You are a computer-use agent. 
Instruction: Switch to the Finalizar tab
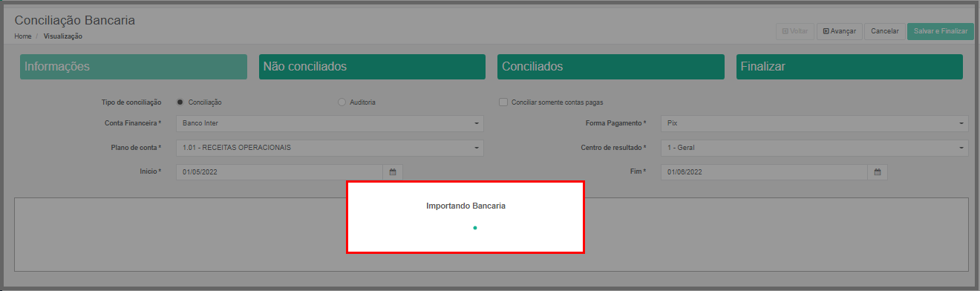pos(849,67)
